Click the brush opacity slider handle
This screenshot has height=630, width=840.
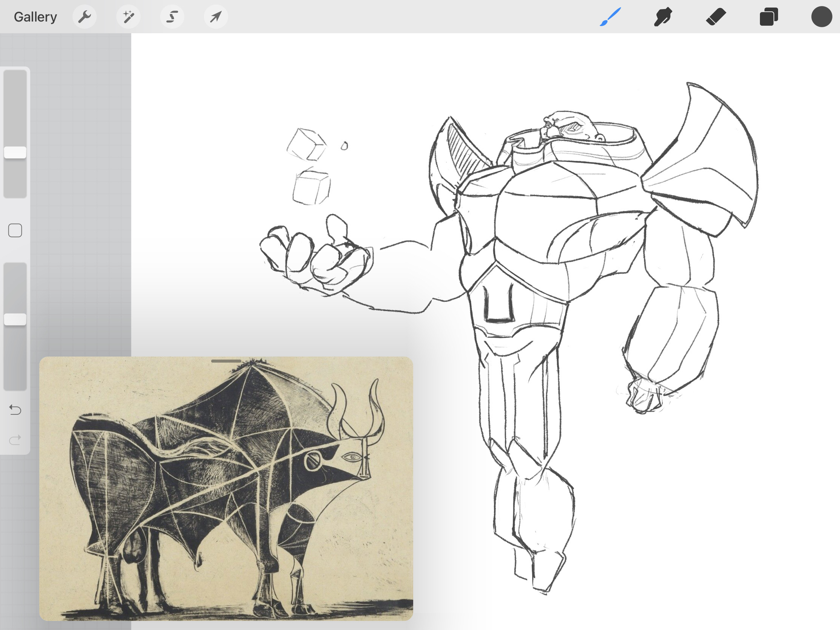point(15,320)
